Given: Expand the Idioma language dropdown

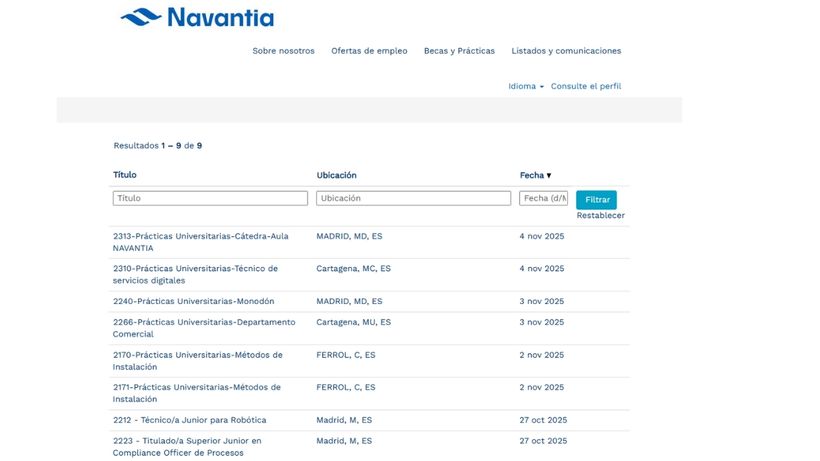Looking at the screenshot, I should click(525, 86).
